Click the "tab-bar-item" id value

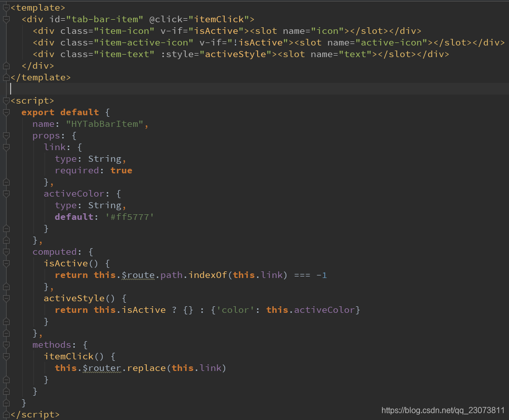coord(105,20)
